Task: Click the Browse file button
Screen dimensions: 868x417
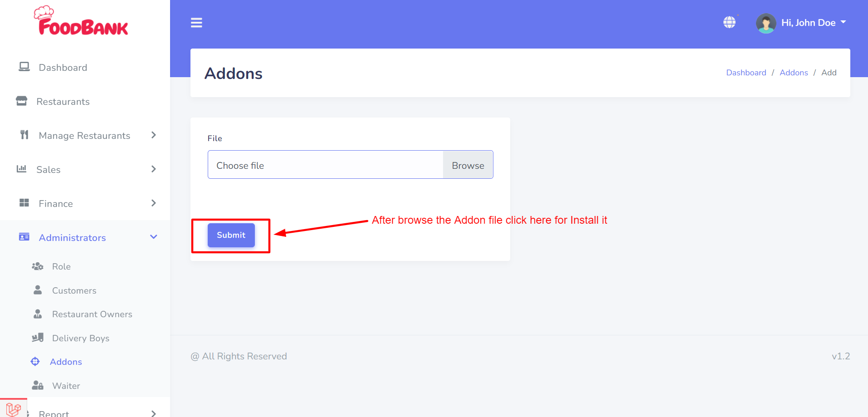Action: [x=468, y=165]
